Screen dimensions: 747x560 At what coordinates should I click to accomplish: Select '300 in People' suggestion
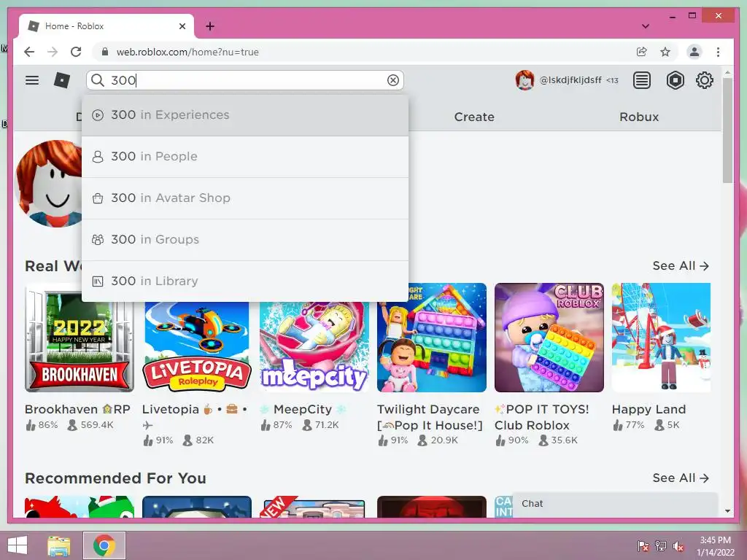(245, 157)
